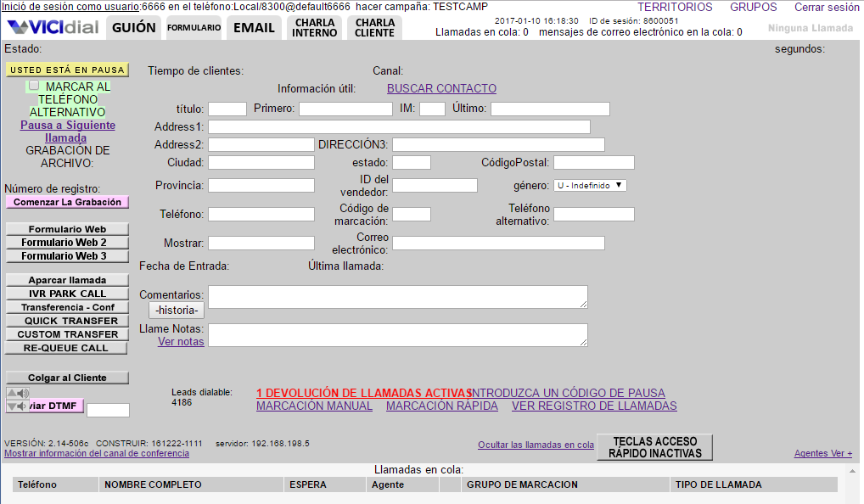Click the VICIdial logo
864x504 pixels.
click(53, 27)
